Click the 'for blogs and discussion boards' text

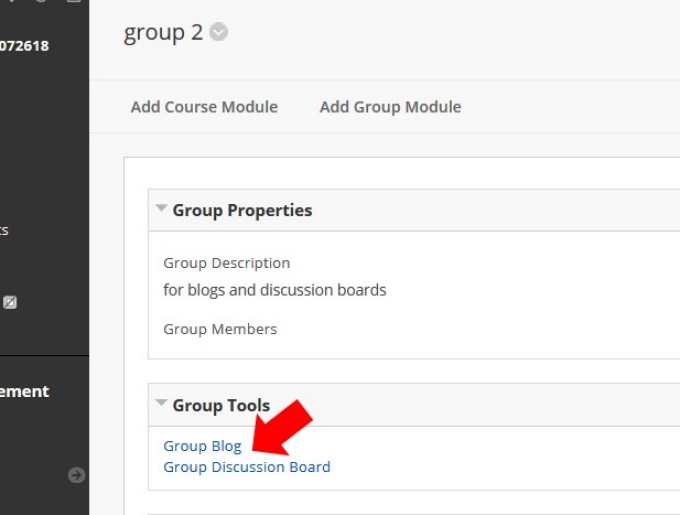(x=274, y=290)
